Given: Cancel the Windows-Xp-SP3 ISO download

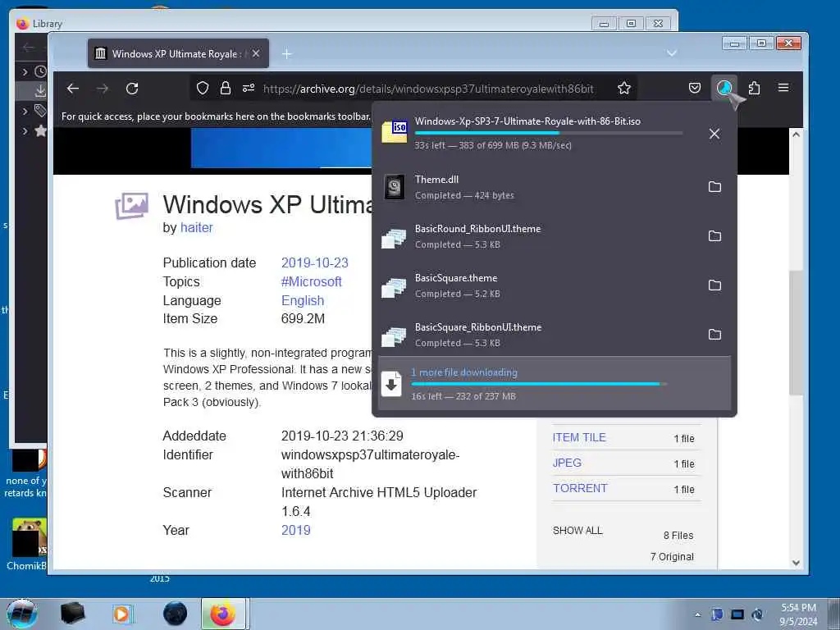Looking at the screenshot, I should 714,134.
